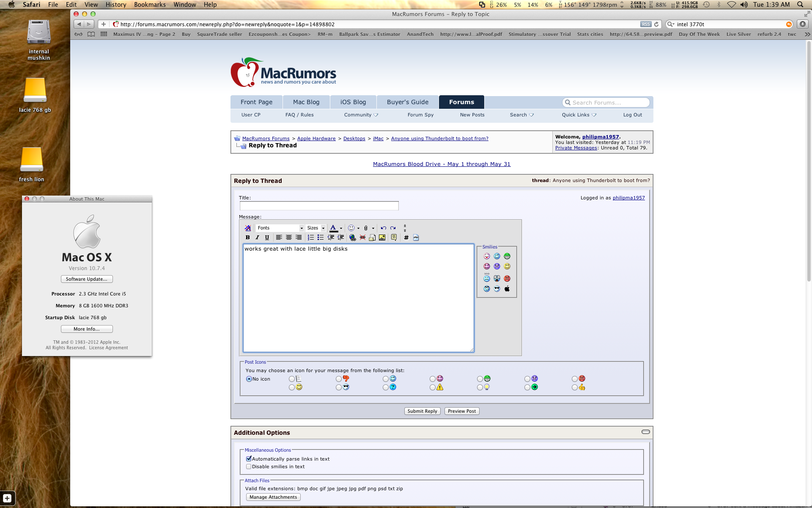
Task: Choose the green arrow post icon
Action: click(527, 387)
